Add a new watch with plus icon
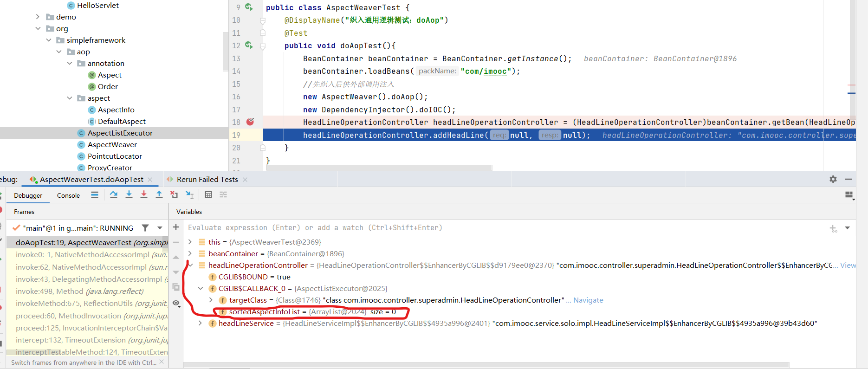The width and height of the screenshot is (868, 369). pyautogui.click(x=176, y=227)
